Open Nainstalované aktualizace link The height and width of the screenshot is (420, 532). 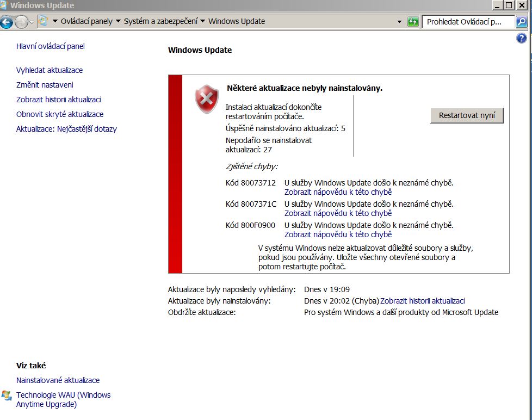tap(58, 380)
